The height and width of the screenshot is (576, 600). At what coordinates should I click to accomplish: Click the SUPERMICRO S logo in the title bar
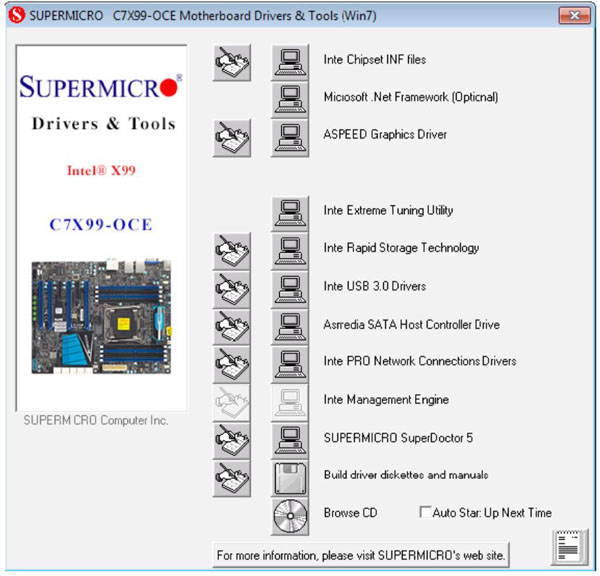coord(17,15)
